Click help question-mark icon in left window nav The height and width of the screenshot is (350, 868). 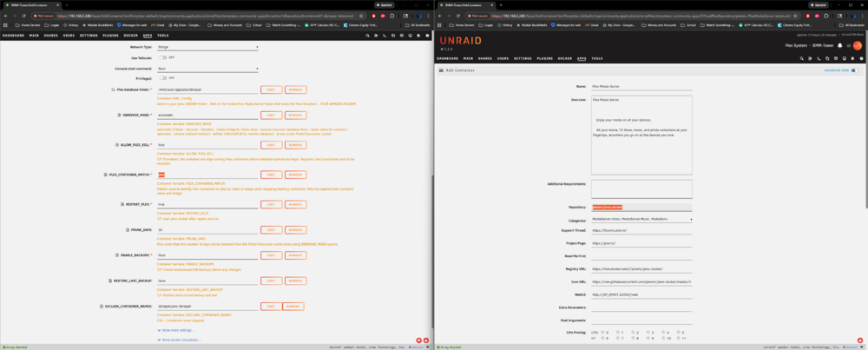(427, 36)
